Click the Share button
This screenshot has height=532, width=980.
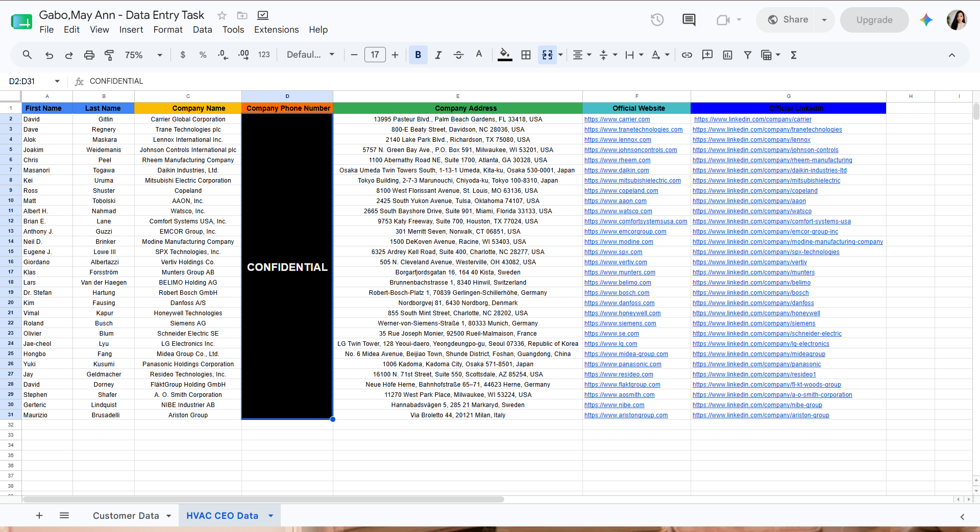tap(789, 20)
